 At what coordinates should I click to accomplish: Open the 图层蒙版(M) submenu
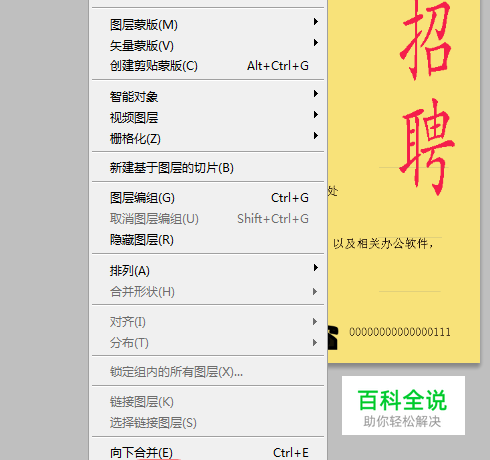pyautogui.click(x=208, y=25)
